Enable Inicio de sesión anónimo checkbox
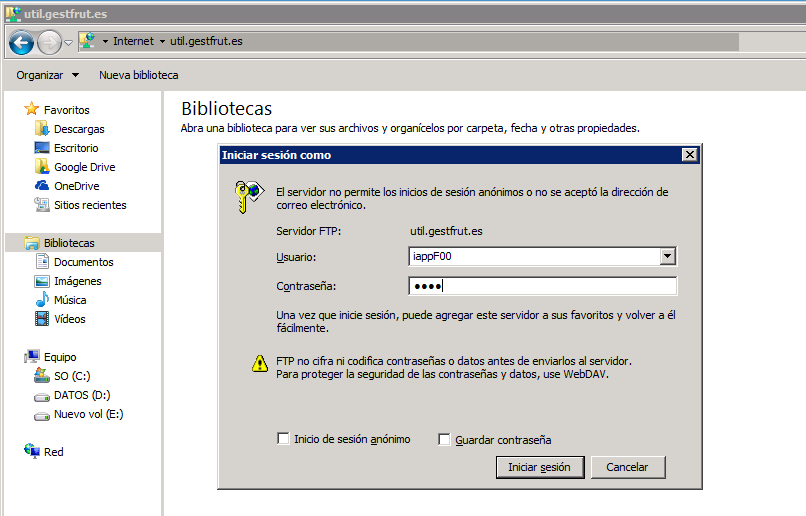Image resolution: width=806 pixels, height=516 pixels. tap(284, 439)
